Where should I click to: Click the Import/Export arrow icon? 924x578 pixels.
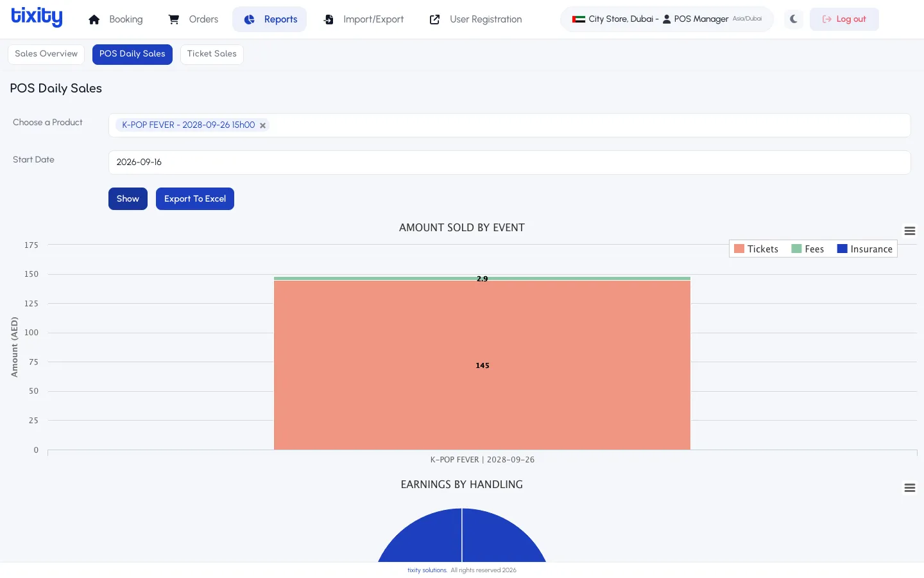tap(329, 19)
